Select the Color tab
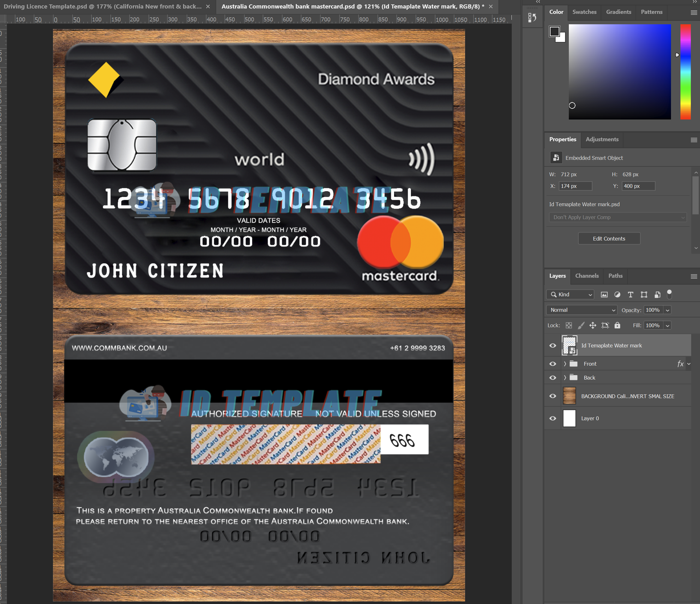This screenshot has width=700, height=604. 556,12
